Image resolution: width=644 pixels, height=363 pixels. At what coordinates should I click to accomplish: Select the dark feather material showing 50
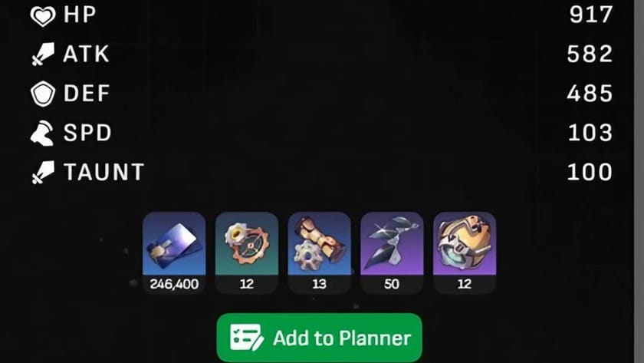pos(392,252)
